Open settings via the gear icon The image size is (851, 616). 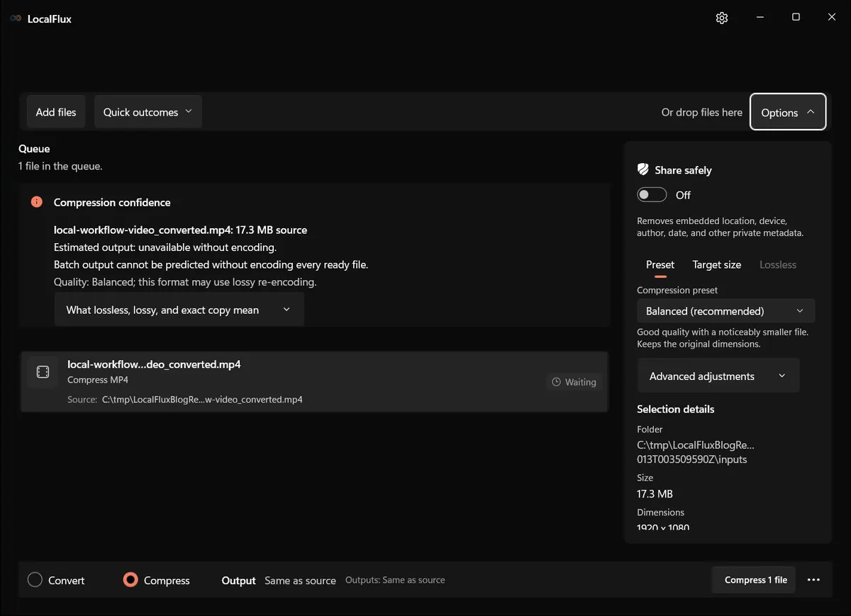722,18
